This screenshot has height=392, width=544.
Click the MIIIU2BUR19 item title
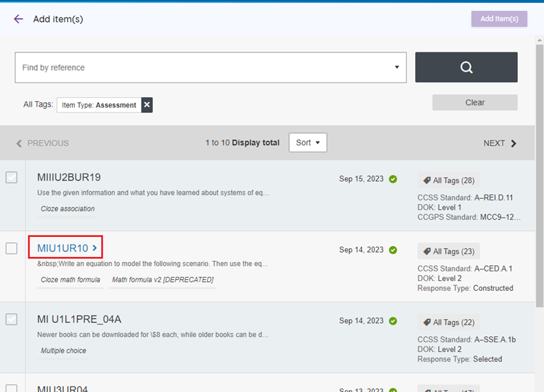(69, 178)
